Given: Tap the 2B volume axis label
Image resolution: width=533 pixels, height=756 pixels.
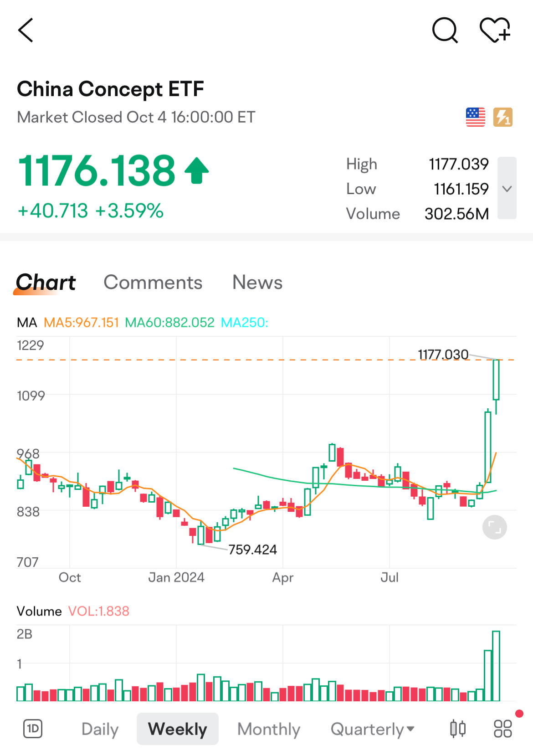Looking at the screenshot, I should (x=25, y=634).
